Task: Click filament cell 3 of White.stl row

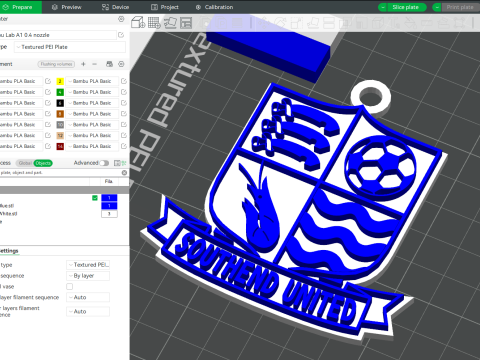Action: [x=109, y=214]
